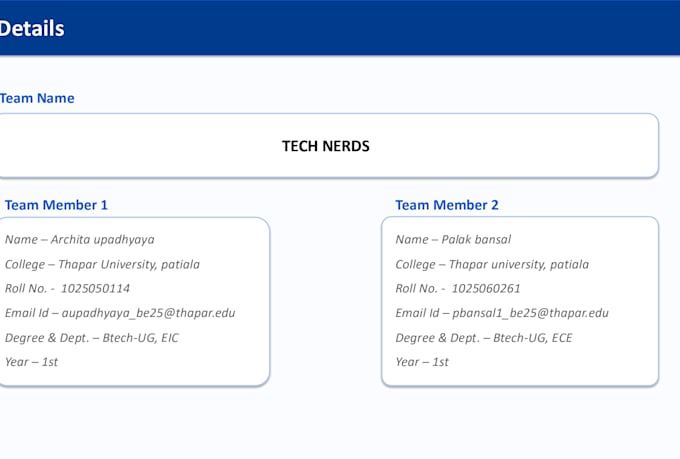Click roll number 1025060261
Image resolution: width=680 pixels, height=459 pixels.
pyautogui.click(x=486, y=289)
